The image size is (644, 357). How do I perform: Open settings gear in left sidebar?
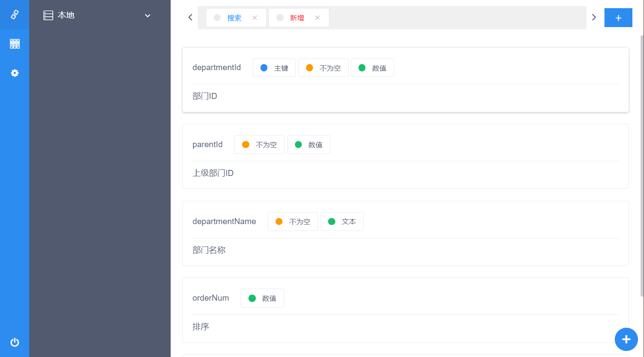coord(15,73)
